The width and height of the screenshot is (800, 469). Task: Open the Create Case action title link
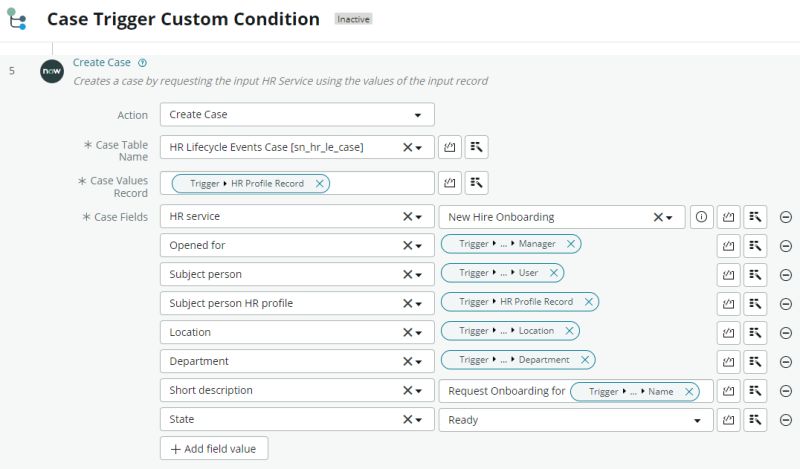pyautogui.click(x=101, y=63)
